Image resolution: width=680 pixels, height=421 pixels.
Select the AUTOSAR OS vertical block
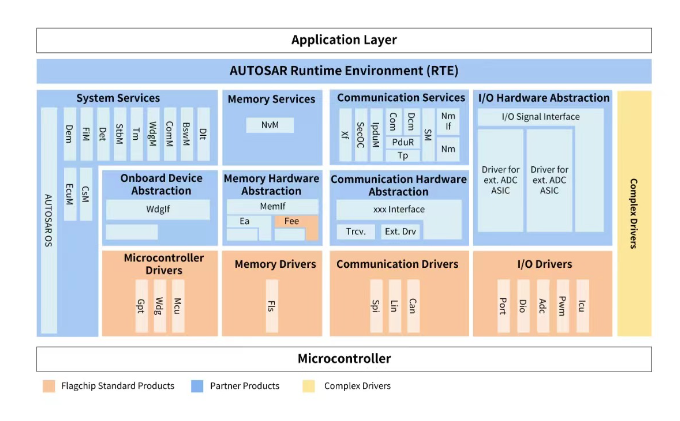[x=49, y=220]
